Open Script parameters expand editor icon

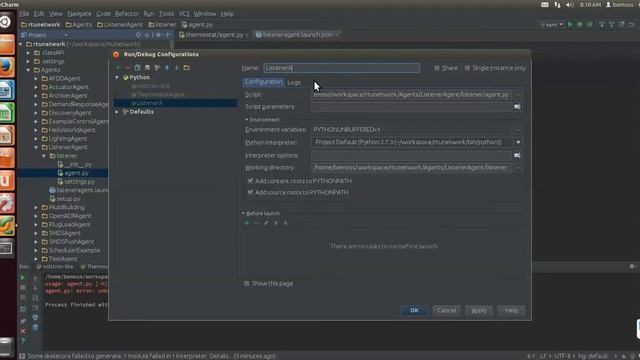tap(517, 107)
